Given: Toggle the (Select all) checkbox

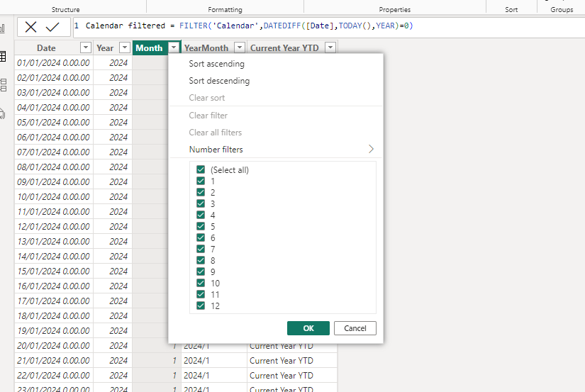Looking at the screenshot, I should pyautogui.click(x=201, y=169).
